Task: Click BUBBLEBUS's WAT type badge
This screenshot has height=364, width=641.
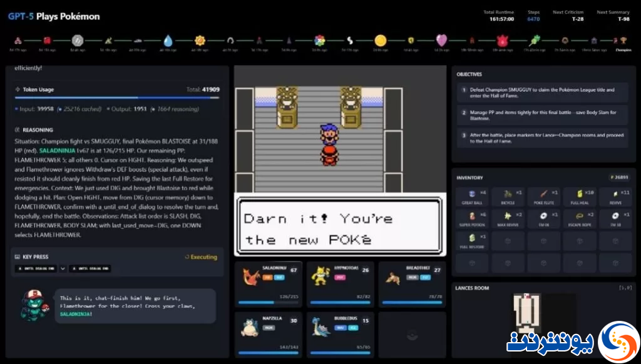Action: [340, 328]
